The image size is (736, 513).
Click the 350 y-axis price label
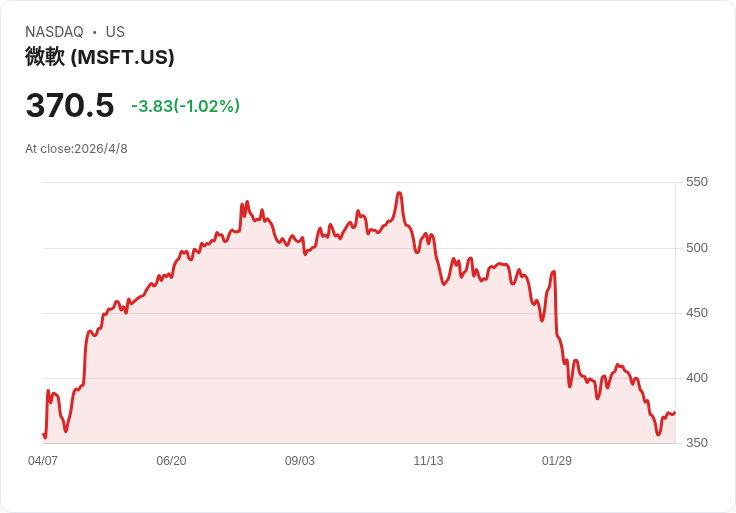[696, 443]
